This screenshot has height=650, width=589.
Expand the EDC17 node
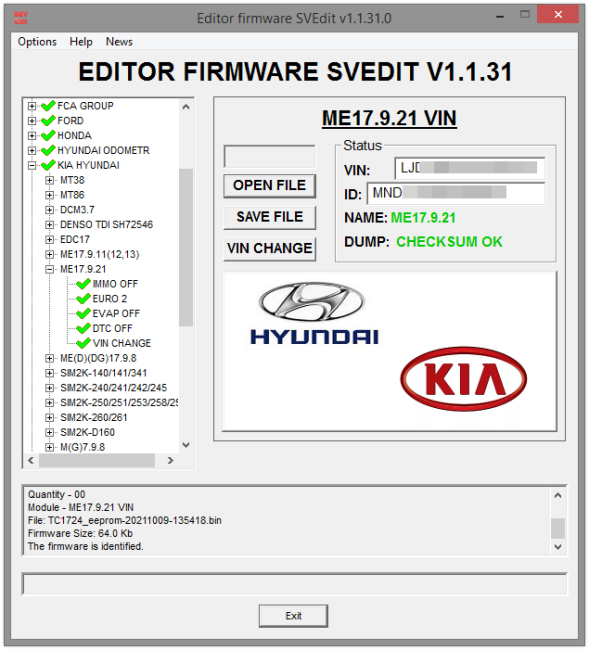coord(49,239)
